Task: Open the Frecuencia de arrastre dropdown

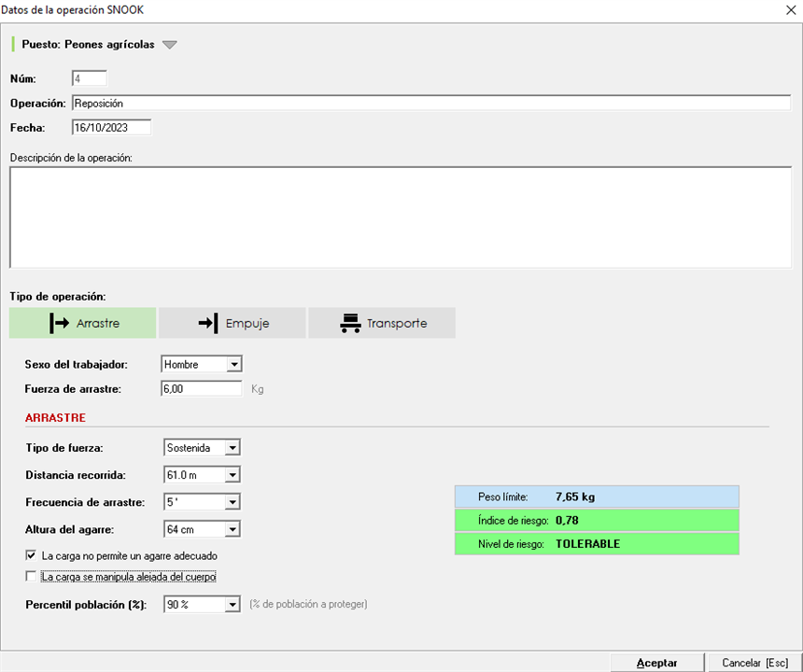Action: pyautogui.click(x=232, y=502)
